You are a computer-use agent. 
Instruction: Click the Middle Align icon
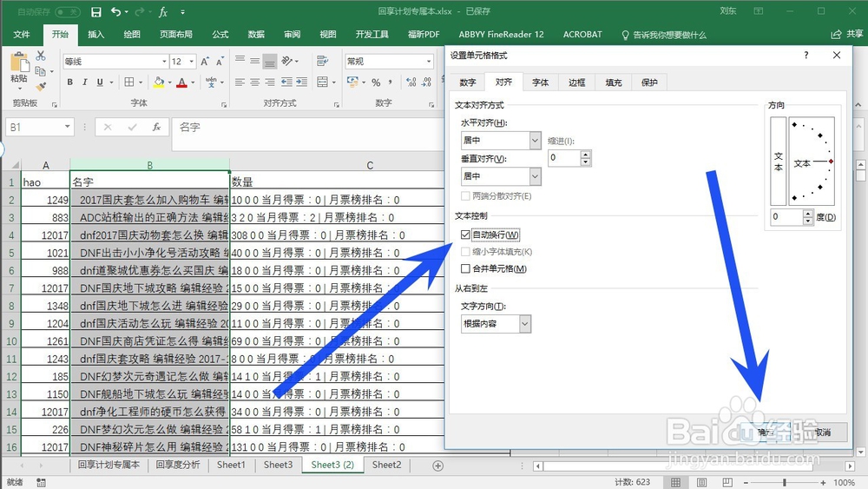pyautogui.click(x=254, y=60)
